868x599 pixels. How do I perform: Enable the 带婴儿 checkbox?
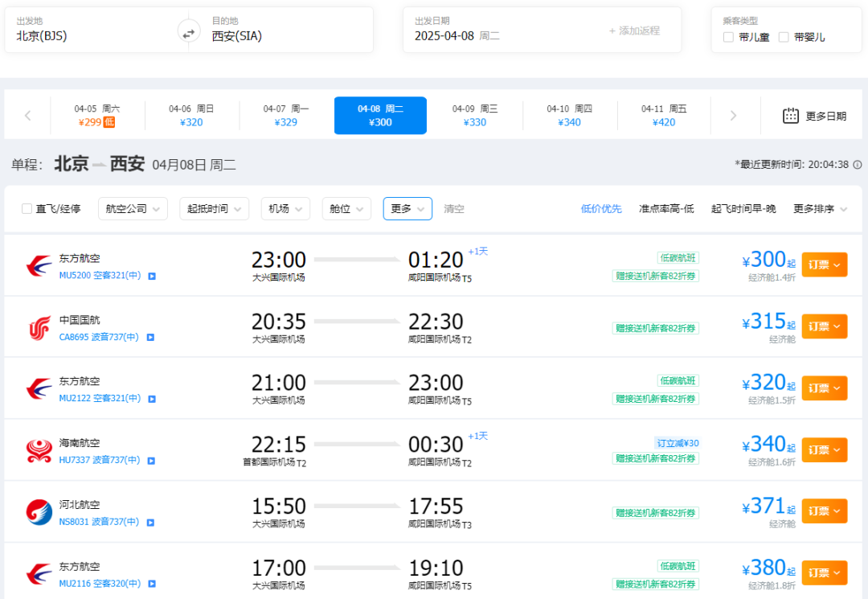[784, 37]
